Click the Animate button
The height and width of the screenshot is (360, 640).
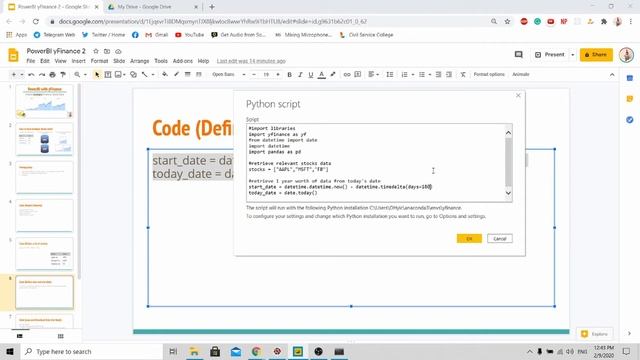(x=521, y=75)
